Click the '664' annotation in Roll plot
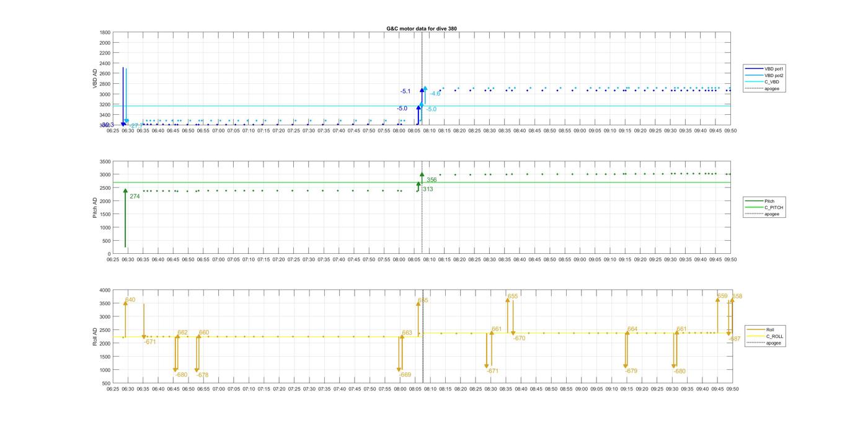The image size is (868, 430). click(x=632, y=329)
